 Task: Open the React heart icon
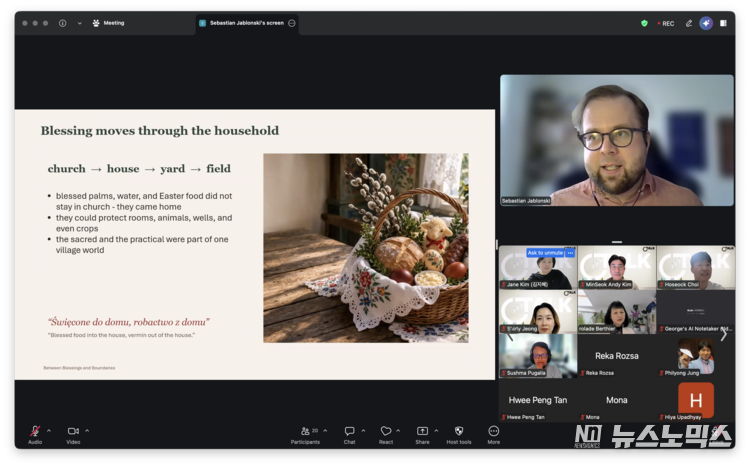tap(385, 431)
